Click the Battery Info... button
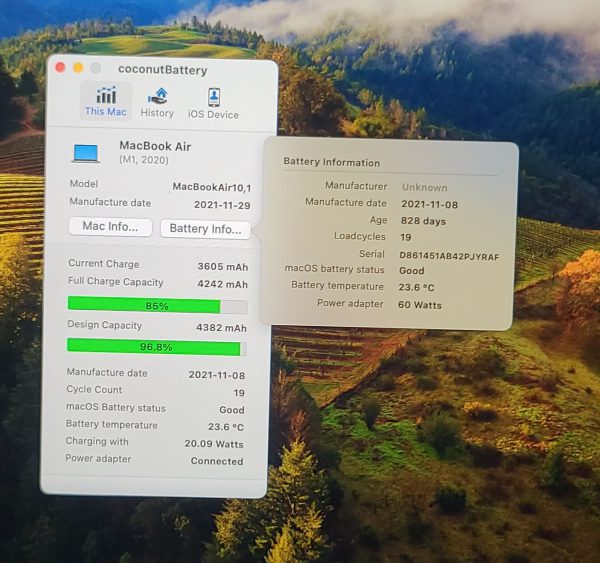 pos(205,228)
